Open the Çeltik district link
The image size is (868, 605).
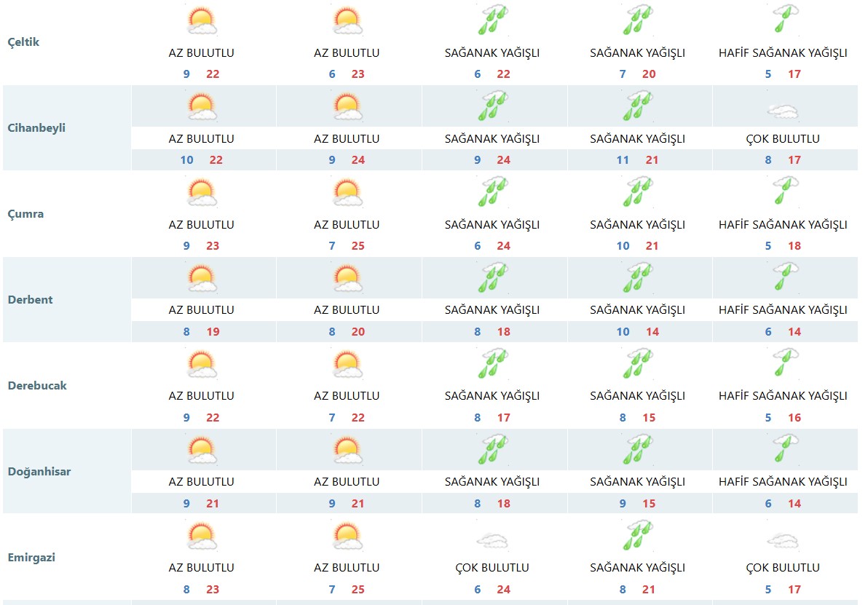pos(23,42)
